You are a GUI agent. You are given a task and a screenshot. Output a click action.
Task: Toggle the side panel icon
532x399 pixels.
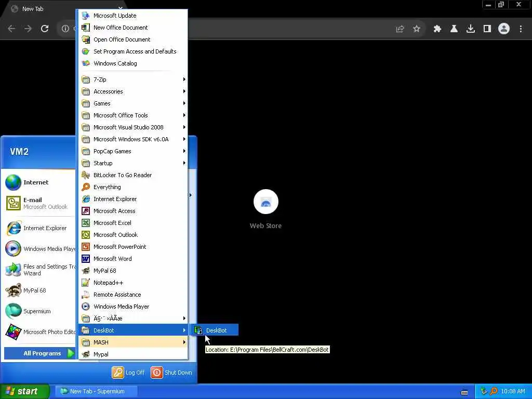click(487, 29)
